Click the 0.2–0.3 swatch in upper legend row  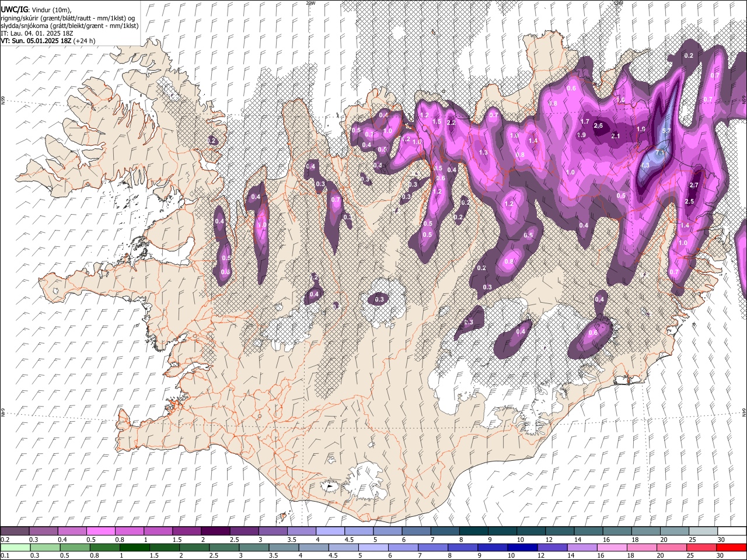(15, 531)
